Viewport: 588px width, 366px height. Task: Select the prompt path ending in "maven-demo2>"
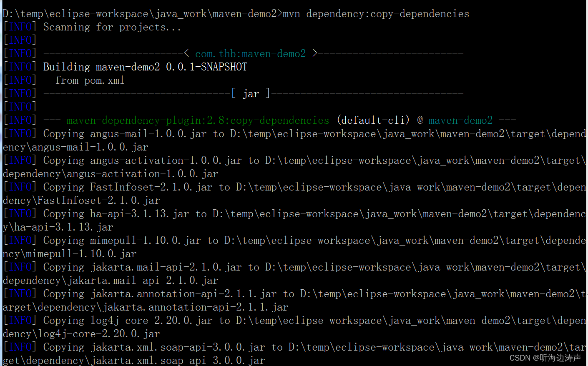(x=143, y=14)
